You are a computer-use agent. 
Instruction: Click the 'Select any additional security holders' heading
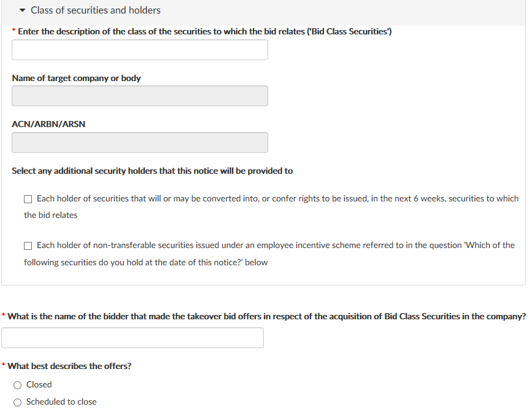[152, 171]
